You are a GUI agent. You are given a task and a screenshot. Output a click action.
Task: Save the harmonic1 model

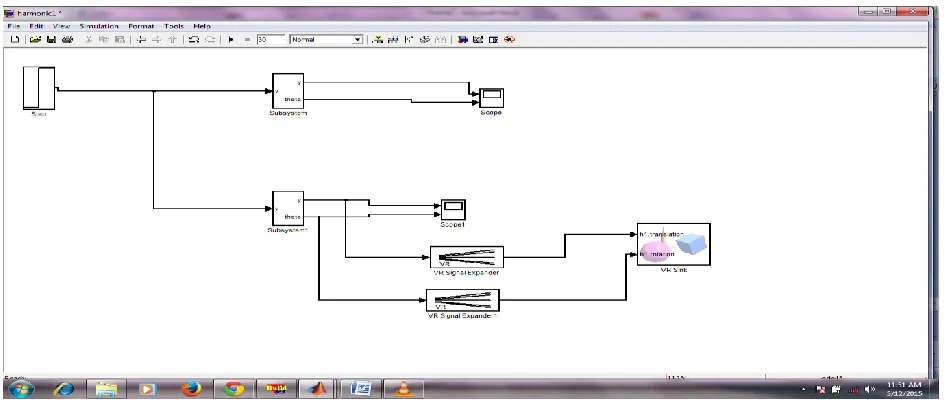click(x=51, y=40)
